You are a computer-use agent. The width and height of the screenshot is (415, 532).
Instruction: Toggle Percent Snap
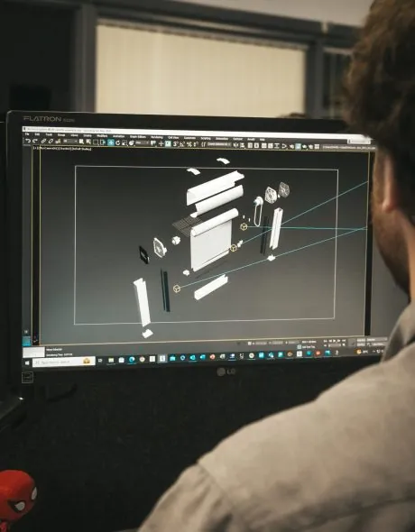tap(189, 144)
